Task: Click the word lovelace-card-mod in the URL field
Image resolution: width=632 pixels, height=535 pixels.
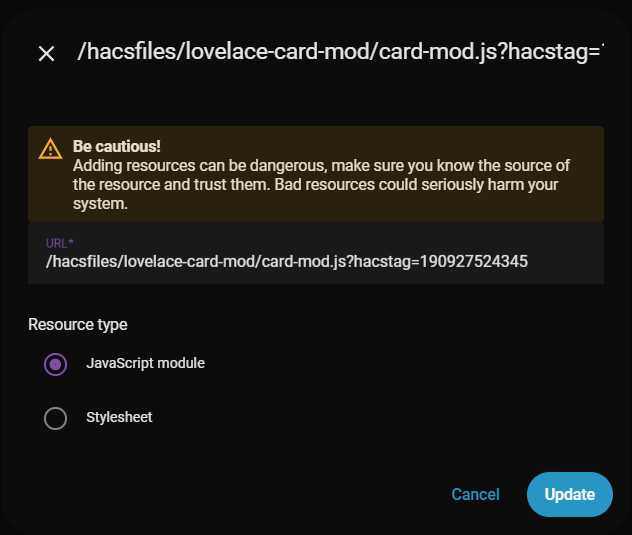Action: coord(190,261)
